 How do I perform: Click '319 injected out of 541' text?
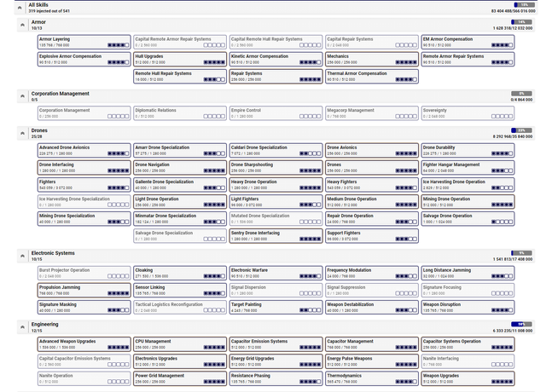click(49, 11)
